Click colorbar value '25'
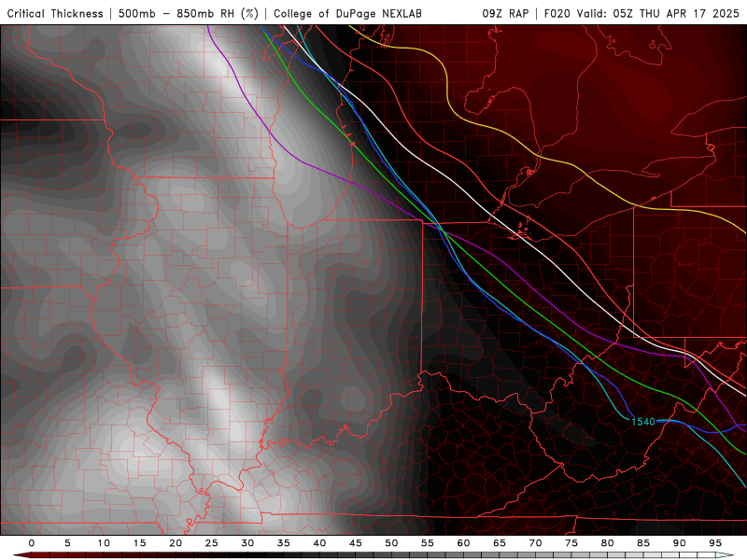Image resolution: width=747 pixels, height=560 pixels. (211, 543)
